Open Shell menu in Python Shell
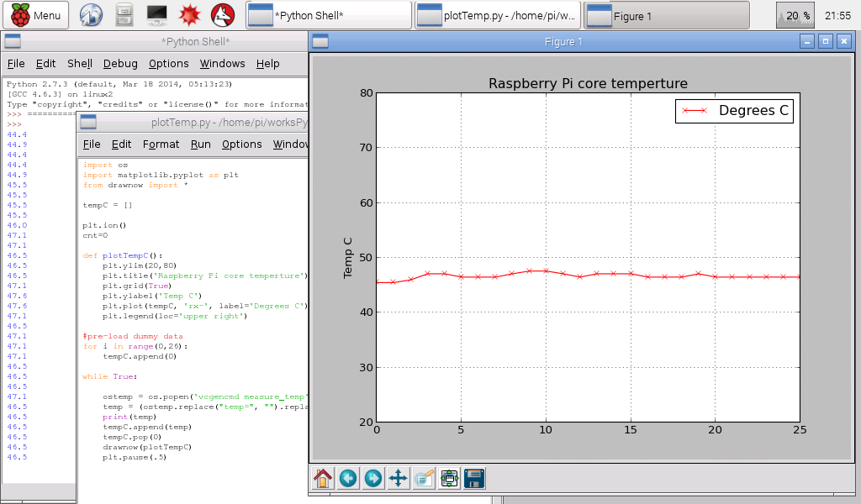861x504 pixels. click(80, 64)
